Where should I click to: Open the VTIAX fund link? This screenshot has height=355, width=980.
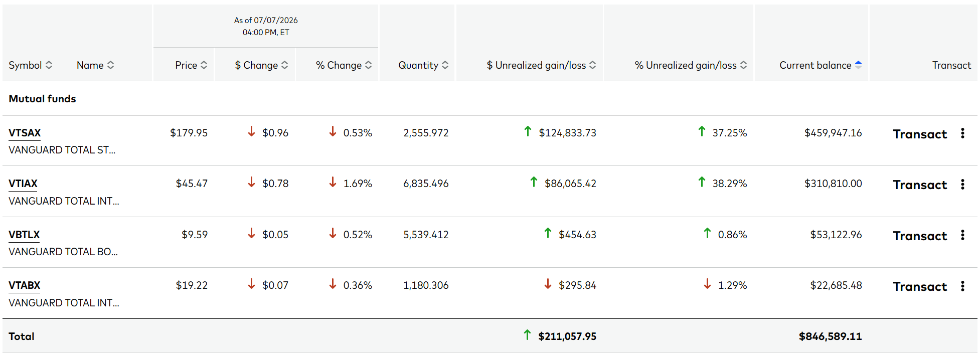click(23, 184)
